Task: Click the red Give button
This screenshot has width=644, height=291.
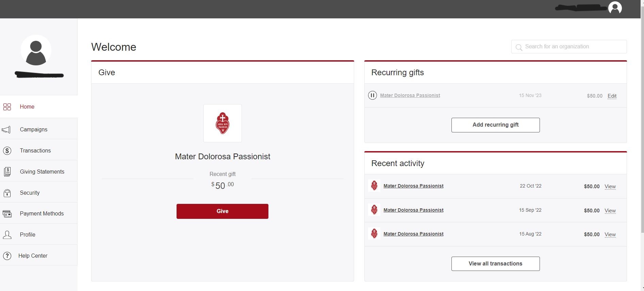Action: 222,211
